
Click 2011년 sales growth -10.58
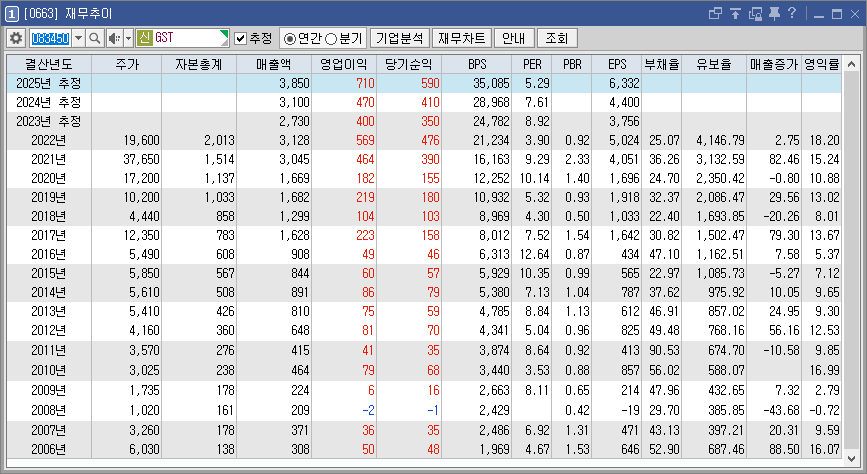[x=781, y=350]
